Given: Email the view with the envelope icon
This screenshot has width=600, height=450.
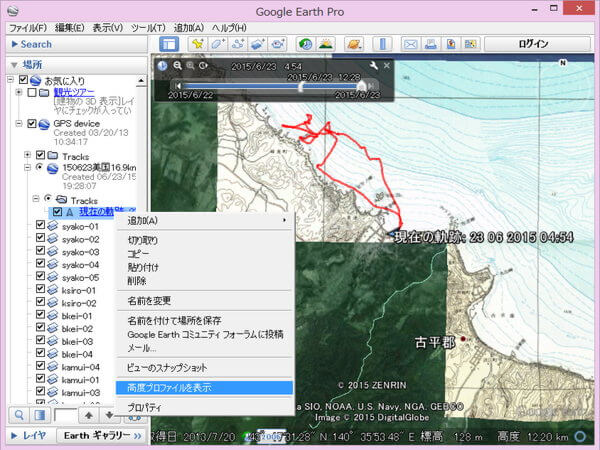Looking at the screenshot, I should (411, 44).
